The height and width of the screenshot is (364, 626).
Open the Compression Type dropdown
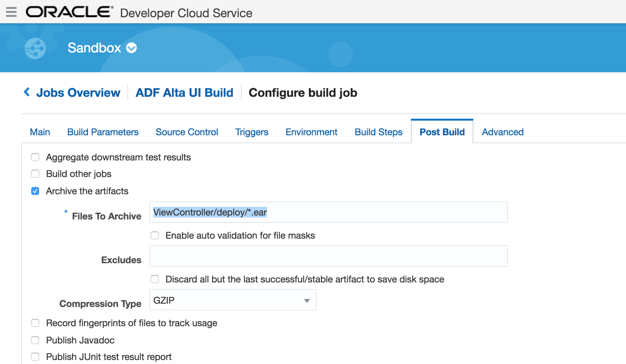click(x=307, y=300)
